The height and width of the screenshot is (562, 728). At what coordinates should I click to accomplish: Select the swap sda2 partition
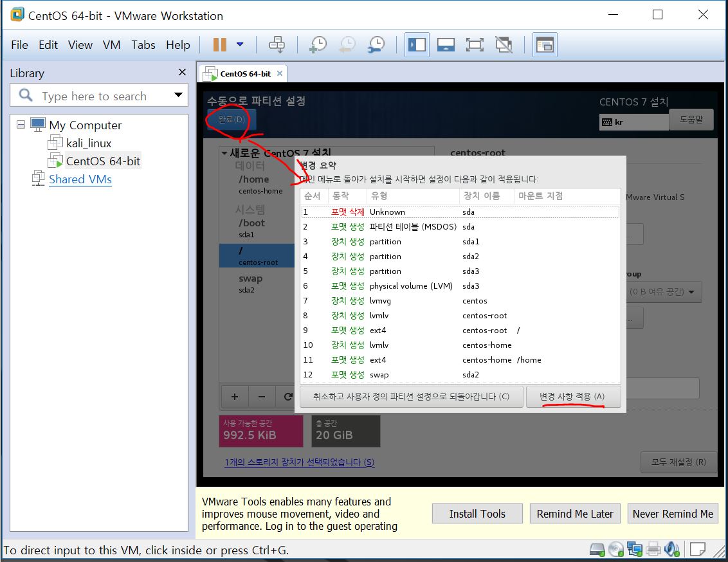click(x=257, y=284)
